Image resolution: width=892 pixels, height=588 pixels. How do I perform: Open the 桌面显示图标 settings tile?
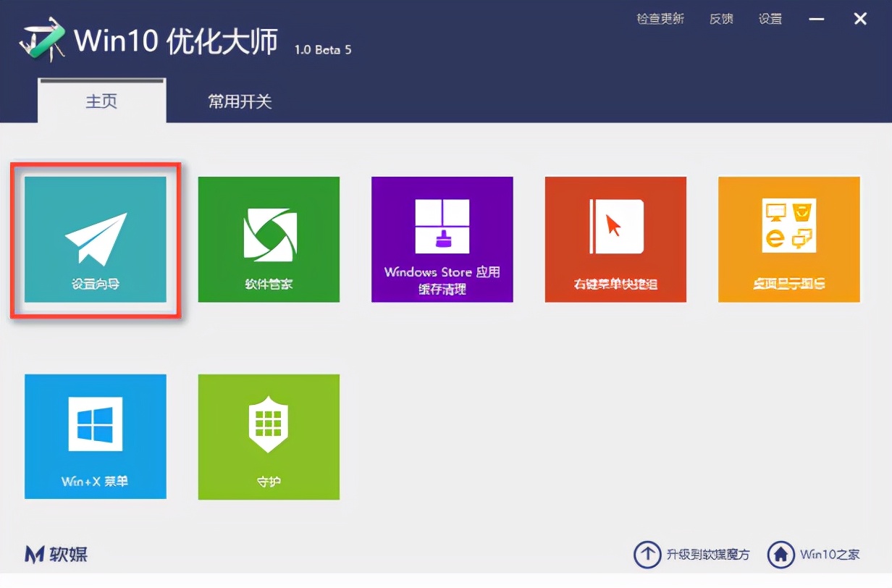[x=788, y=239]
